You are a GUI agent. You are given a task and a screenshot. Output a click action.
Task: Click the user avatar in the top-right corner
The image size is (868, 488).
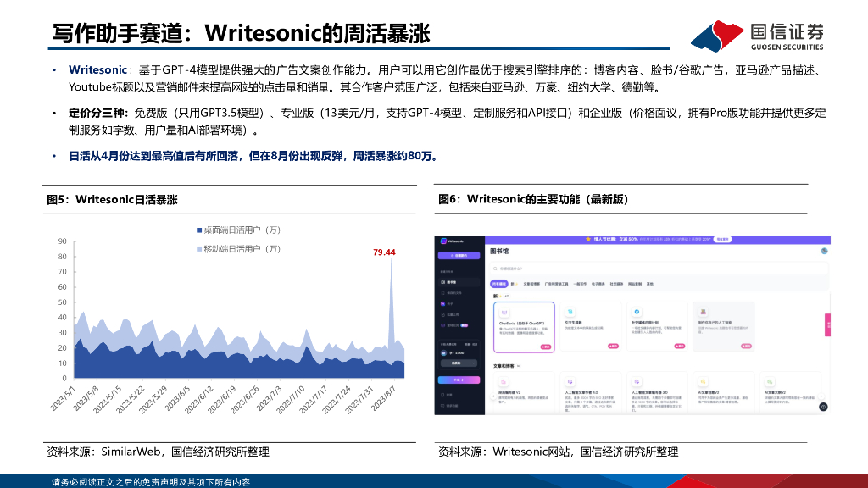click(x=824, y=251)
